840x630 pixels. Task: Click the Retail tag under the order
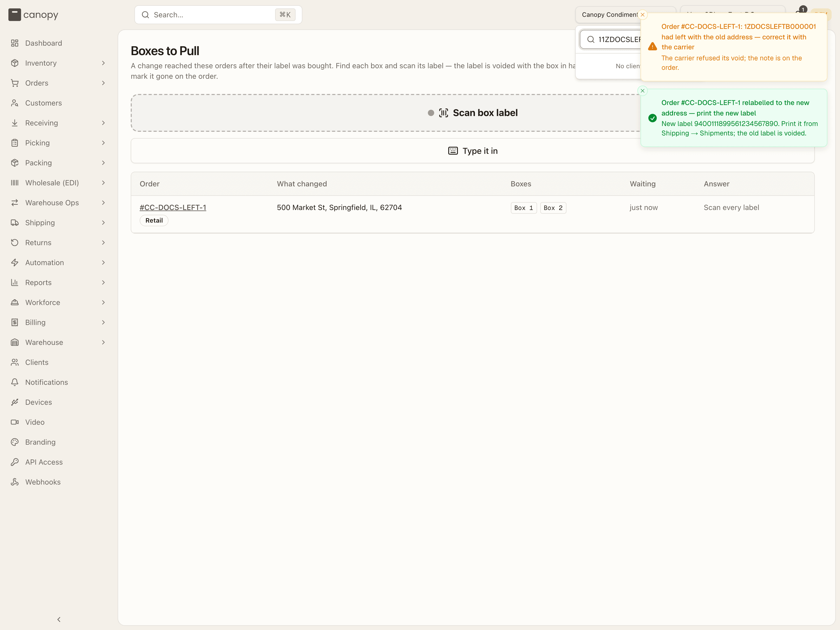pyautogui.click(x=154, y=220)
